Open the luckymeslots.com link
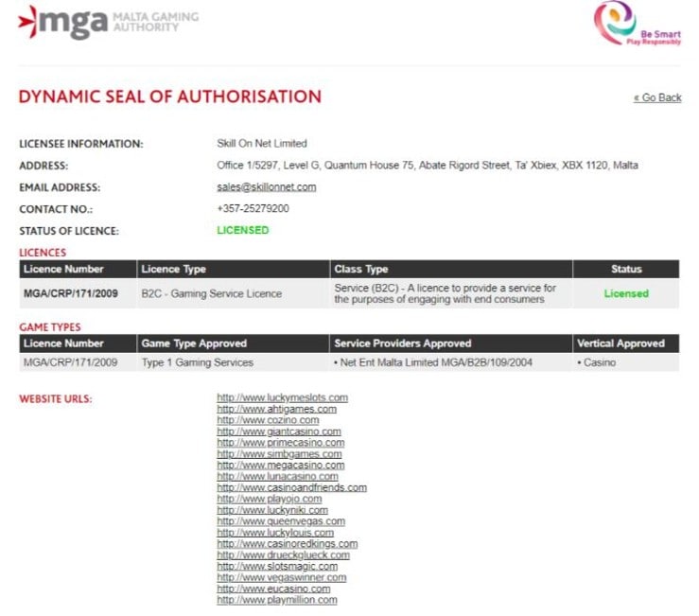699x616 pixels. click(282, 397)
